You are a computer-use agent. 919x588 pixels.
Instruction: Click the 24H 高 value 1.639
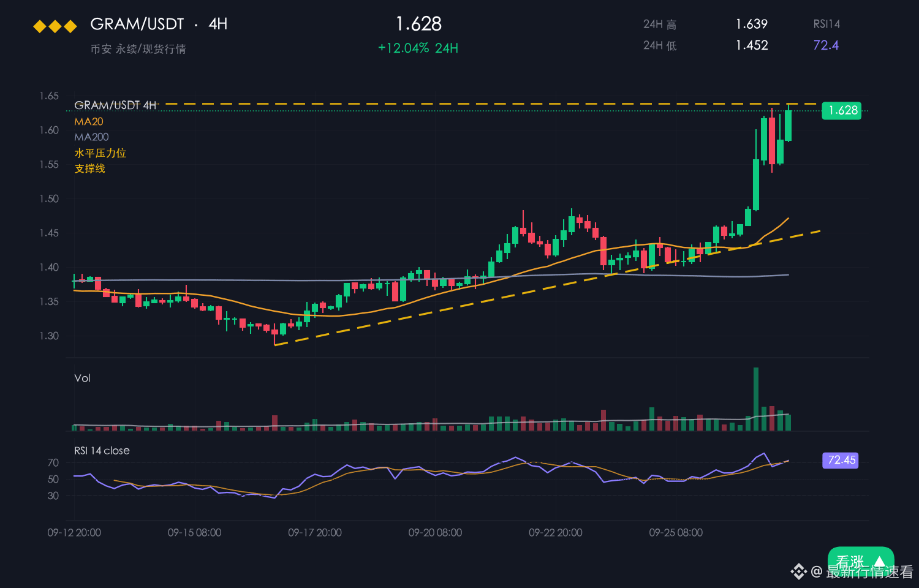pyautogui.click(x=752, y=24)
